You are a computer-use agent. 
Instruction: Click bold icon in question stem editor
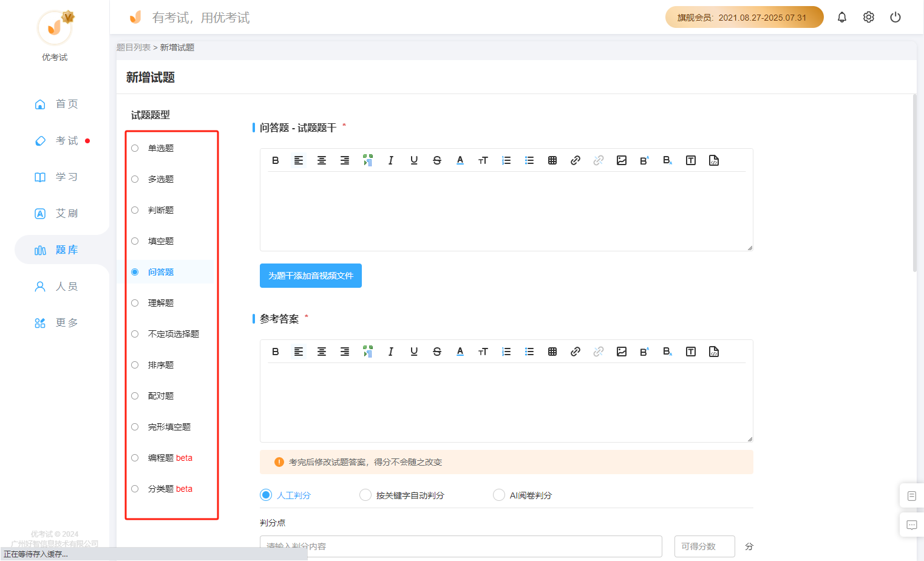(x=276, y=160)
